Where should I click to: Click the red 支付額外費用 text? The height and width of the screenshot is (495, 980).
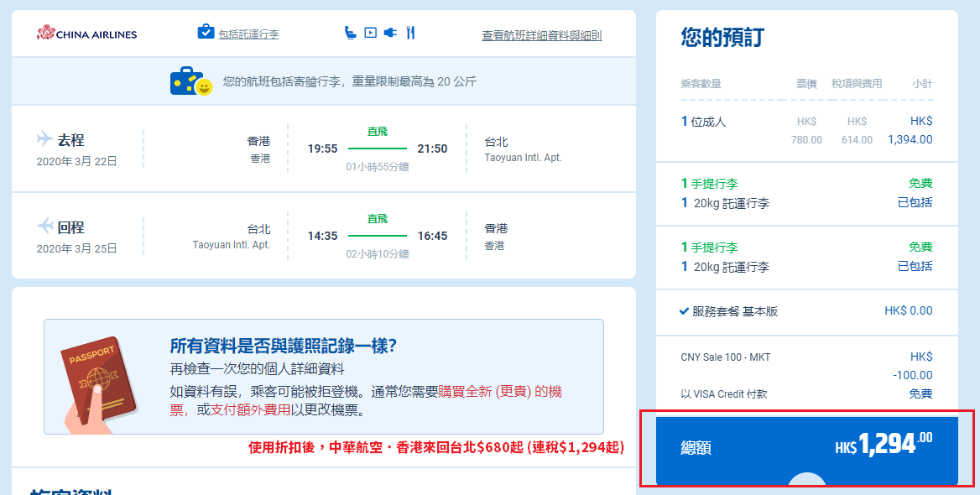point(251,410)
